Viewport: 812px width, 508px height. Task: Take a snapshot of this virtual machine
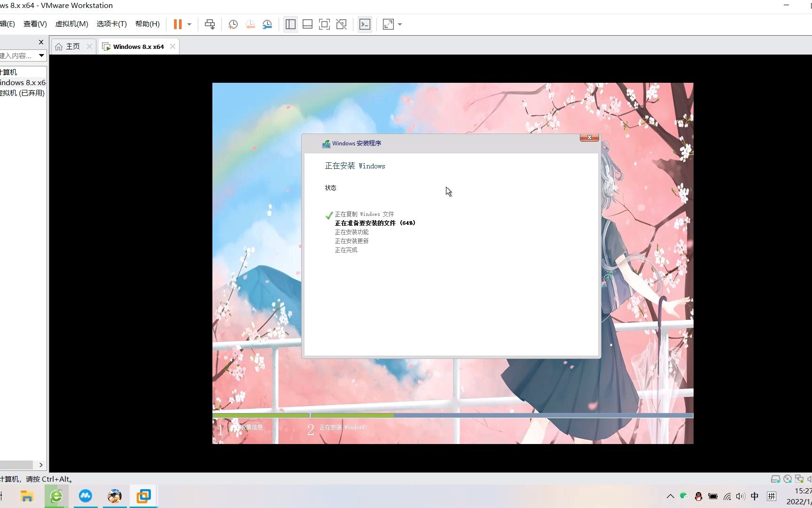point(233,24)
